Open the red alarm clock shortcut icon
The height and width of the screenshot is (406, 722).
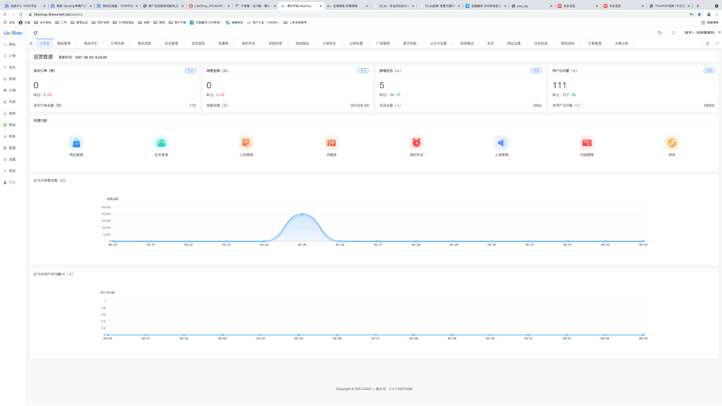(416, 143)
